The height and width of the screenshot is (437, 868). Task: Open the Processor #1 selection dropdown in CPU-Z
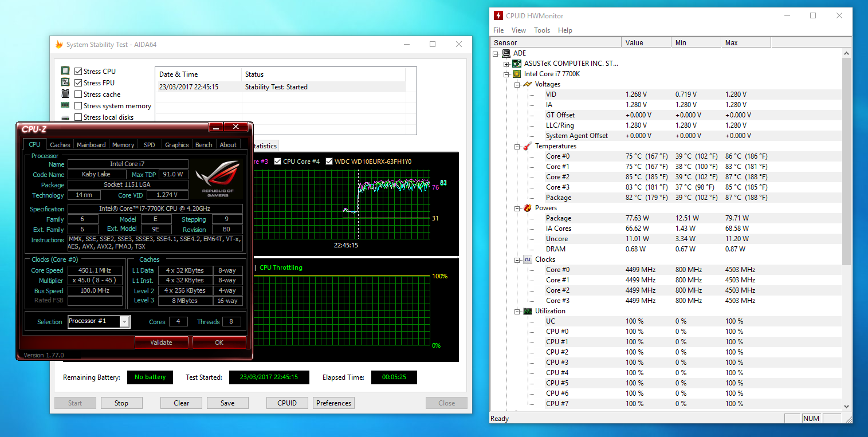pyautogui.click(x=124, y=321)
